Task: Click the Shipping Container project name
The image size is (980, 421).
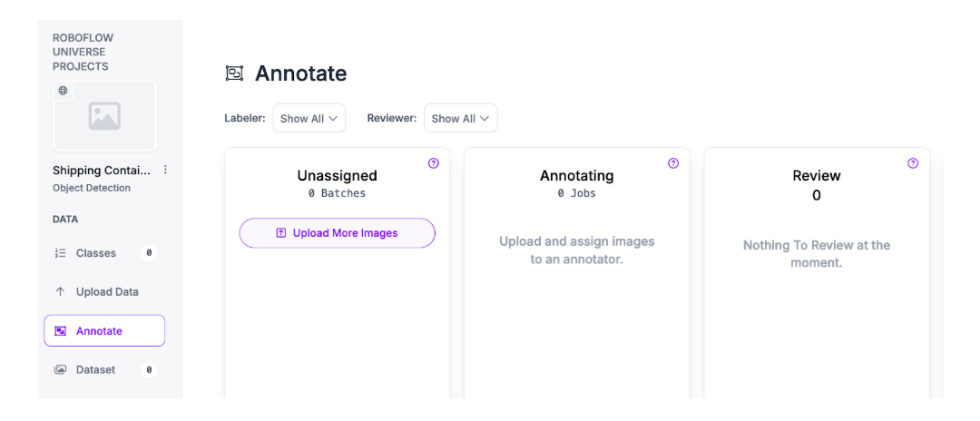Action: pos(102,171)
